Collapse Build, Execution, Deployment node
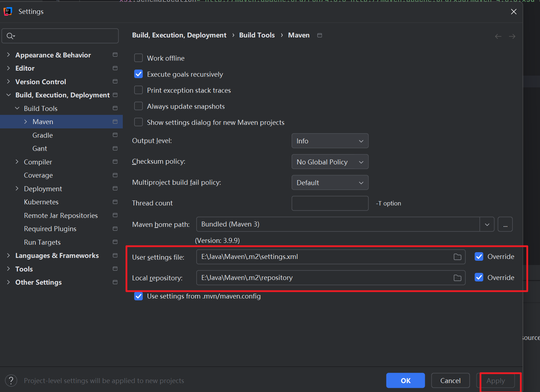The width and height of the screenshot is (540, 392). tap(8, 95)
